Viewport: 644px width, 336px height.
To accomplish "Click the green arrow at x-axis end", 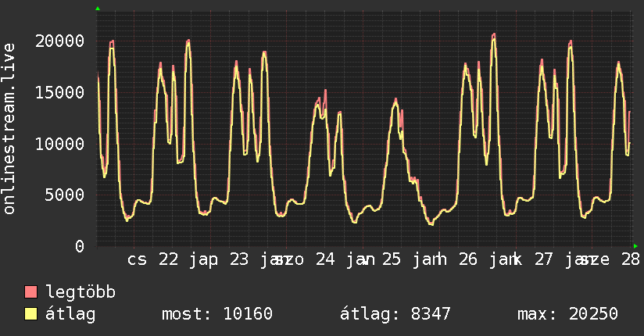I will pos(635,246).
